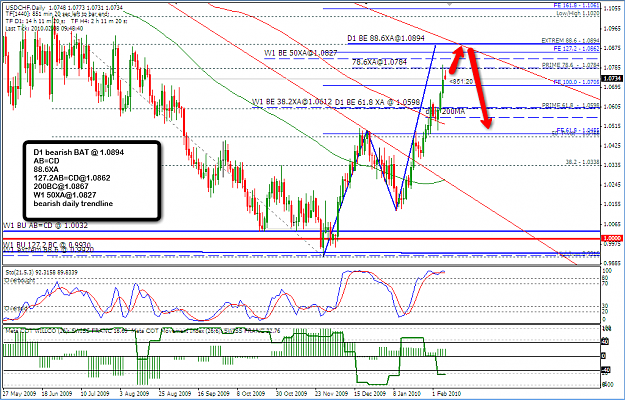
Task: Click the 'PRIME 61.8 - 1.0598' label
Action: coord(570,105)
